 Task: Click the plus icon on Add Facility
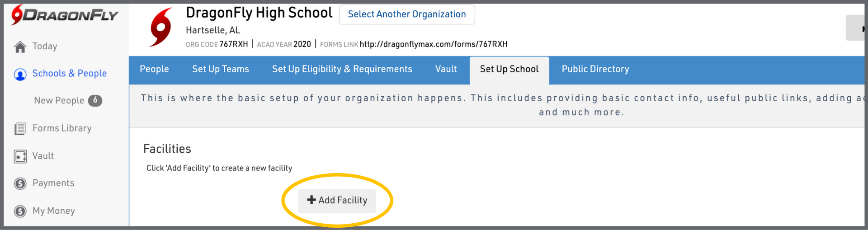pos(311,200)
